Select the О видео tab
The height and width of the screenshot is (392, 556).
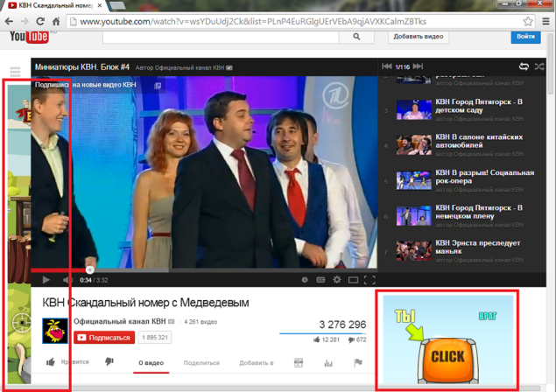tap(151, 363)
